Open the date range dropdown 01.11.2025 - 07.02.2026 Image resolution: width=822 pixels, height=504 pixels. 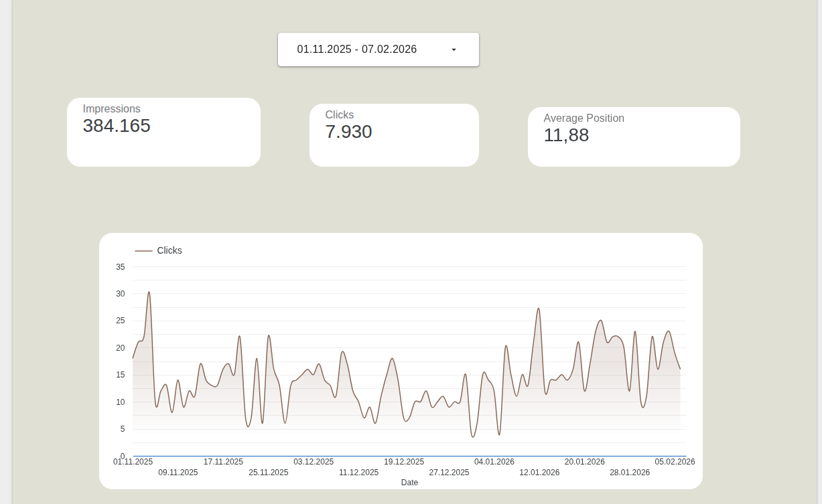[x=378, y=50]
